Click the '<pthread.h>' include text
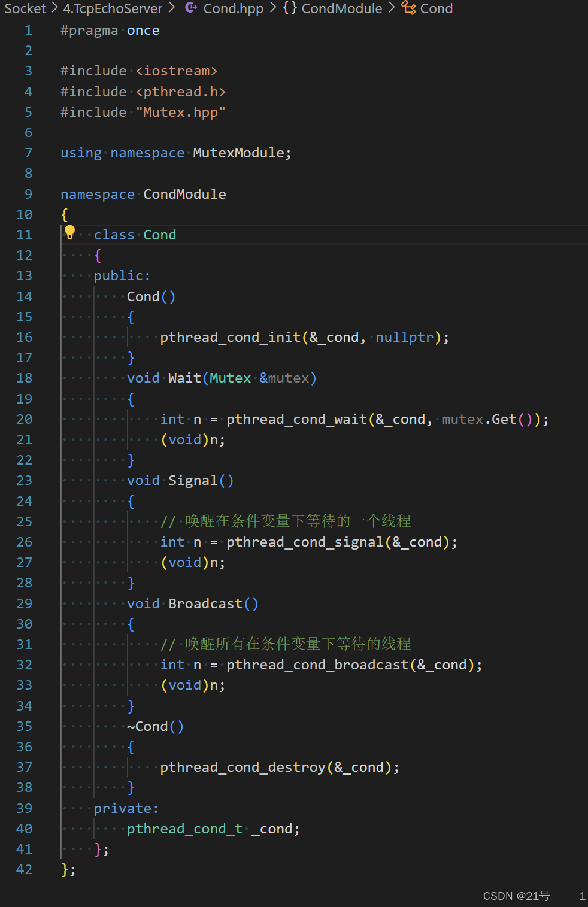Image resolution: width=588 pixels, height=907 pixels. pos(181,92)
